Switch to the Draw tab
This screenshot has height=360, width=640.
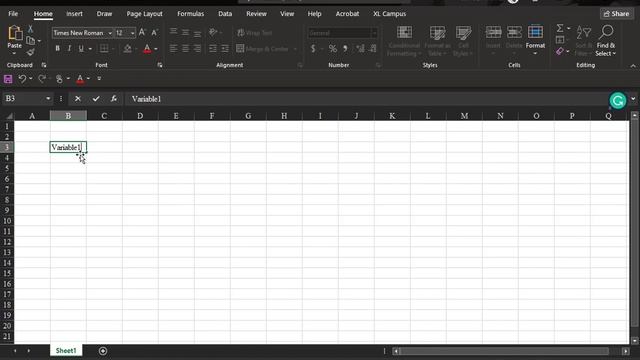pyautogui.click(x=104, y=13)
